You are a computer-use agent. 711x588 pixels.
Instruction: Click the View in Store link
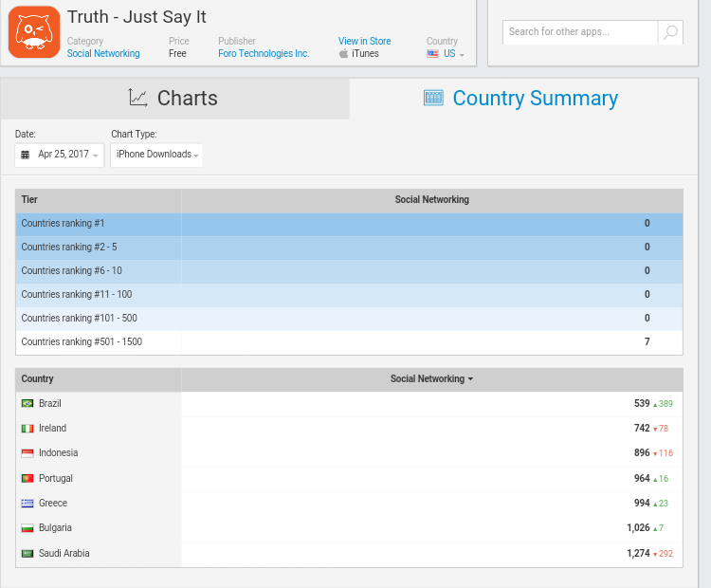pos(364,42)
